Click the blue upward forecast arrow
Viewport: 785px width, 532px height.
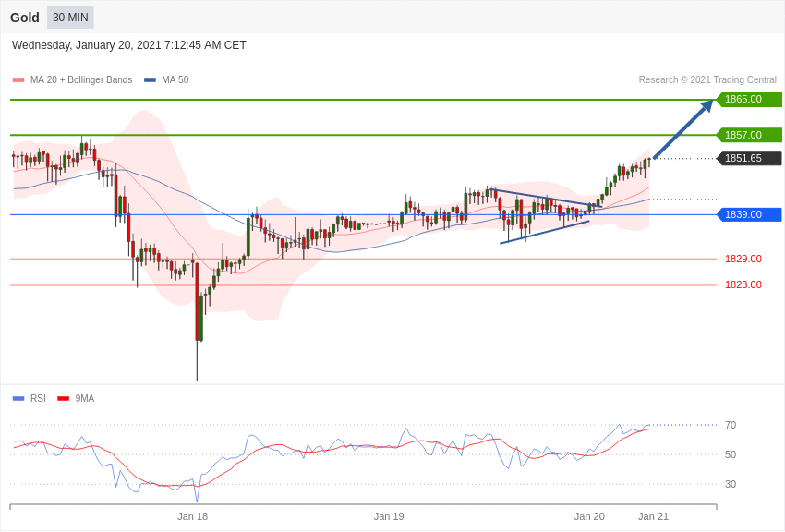[683, 128]
